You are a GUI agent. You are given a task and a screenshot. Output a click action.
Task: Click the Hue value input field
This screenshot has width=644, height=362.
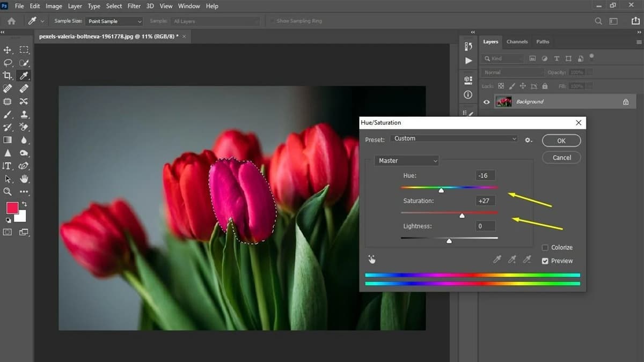485,175
